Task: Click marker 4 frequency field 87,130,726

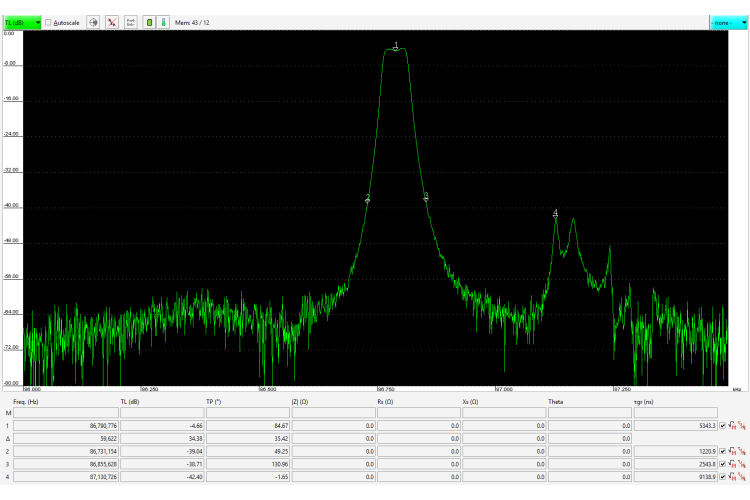Action: pyautogui.click(x=66, y=477)
